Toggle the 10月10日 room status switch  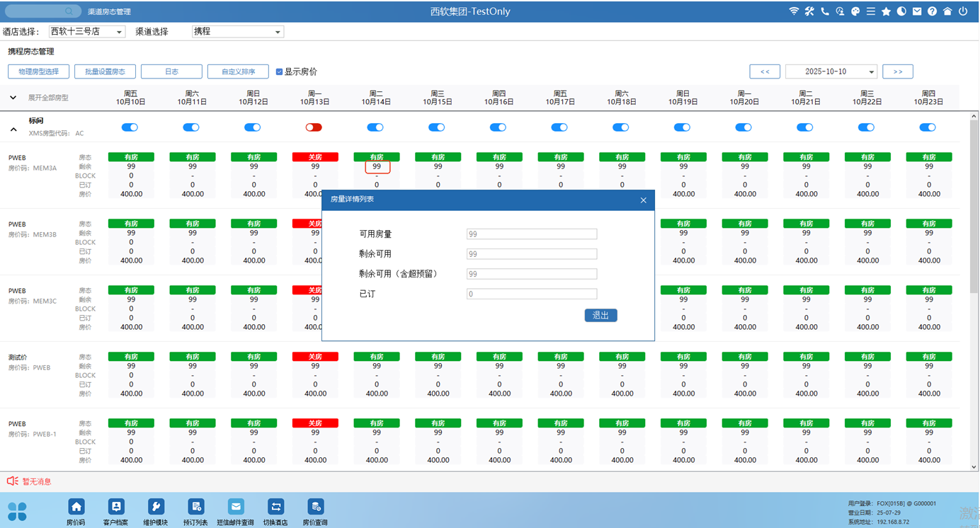click(x=130, y=127)
